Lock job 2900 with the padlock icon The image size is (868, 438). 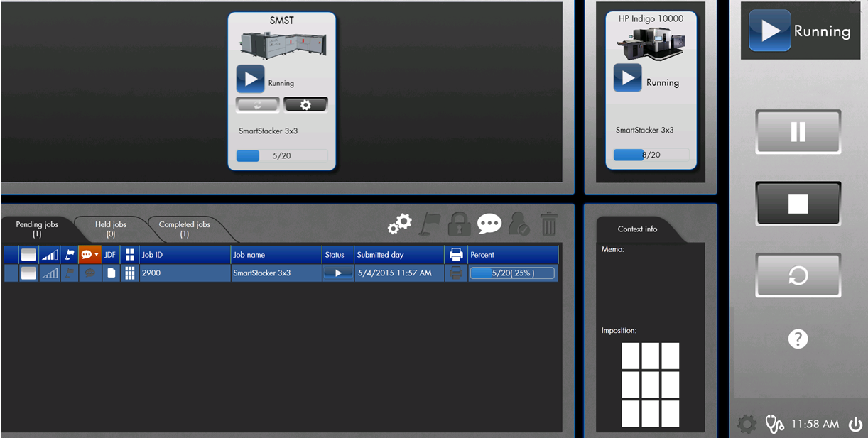pyautogui.click(x=459, y=224)
